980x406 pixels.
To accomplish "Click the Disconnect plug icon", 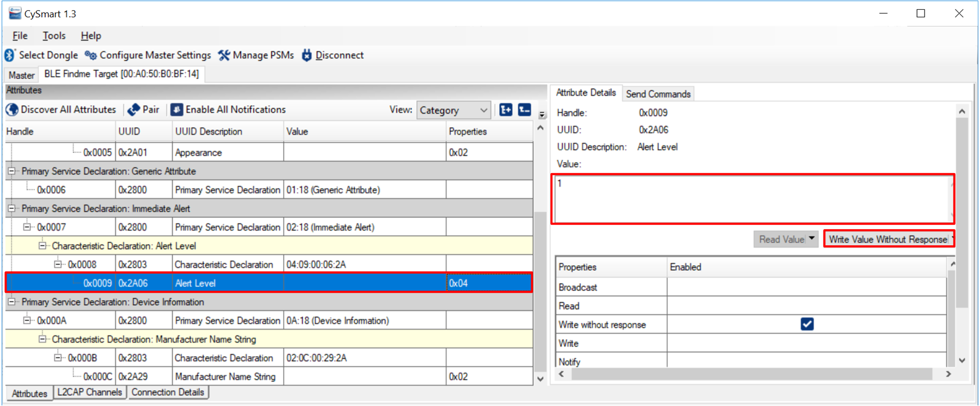I will [307, 55].
